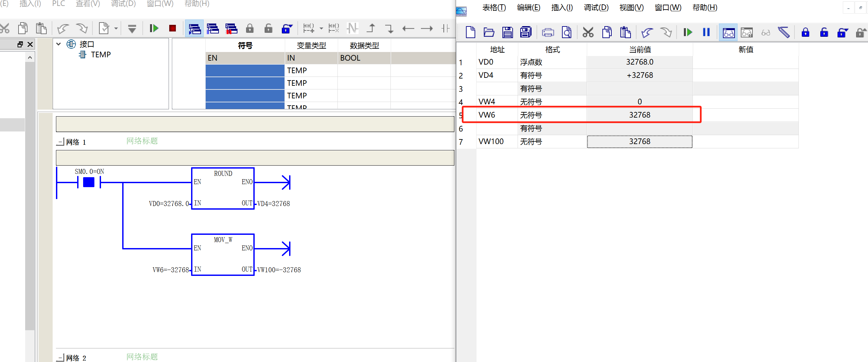
Task: Click the 格式 column header
Action: tap(552, 50)
